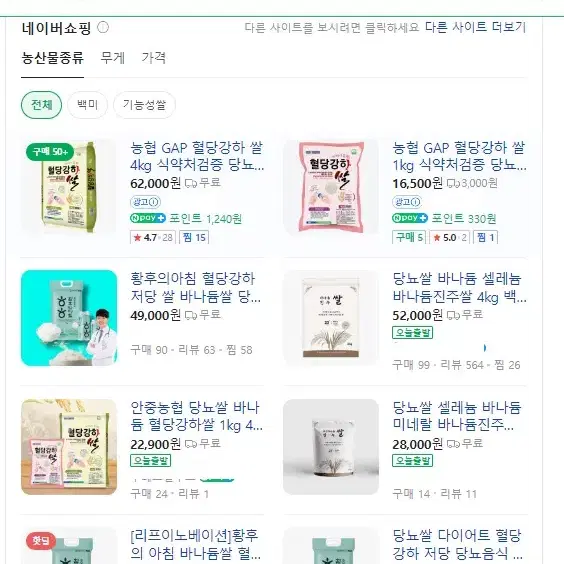Open 다른 사이트 더보기 link

(x=475, y=27)
